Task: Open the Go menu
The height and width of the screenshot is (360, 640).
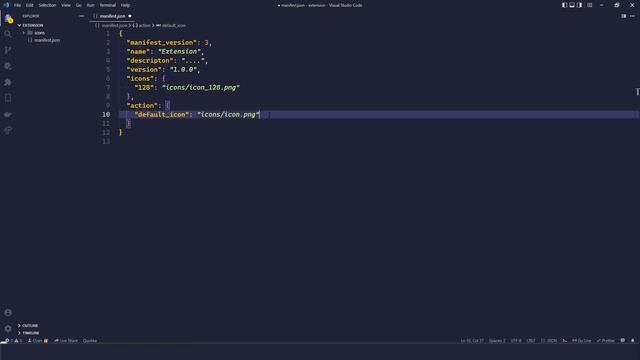Action: tap(78, 5)
